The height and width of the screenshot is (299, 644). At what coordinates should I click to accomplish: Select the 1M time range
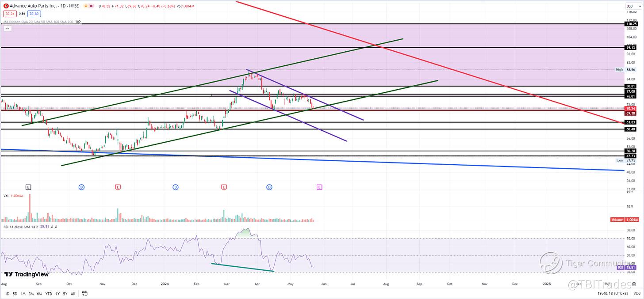tap(24, 293)
